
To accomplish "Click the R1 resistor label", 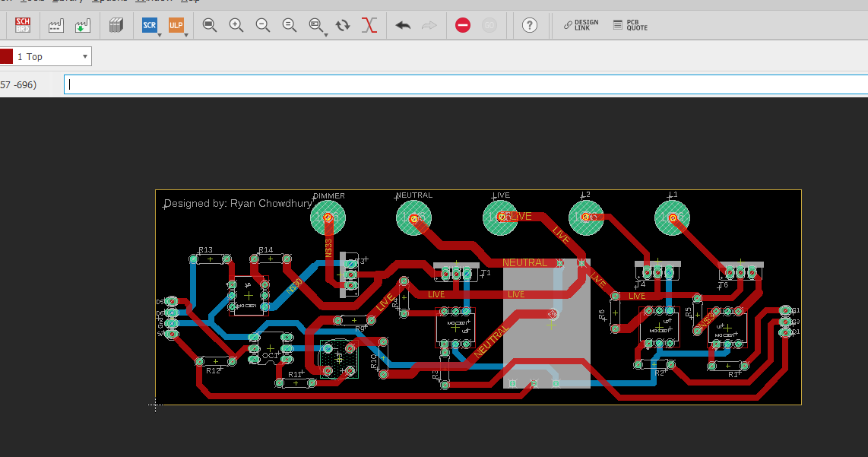I will [x=733, y=374].
